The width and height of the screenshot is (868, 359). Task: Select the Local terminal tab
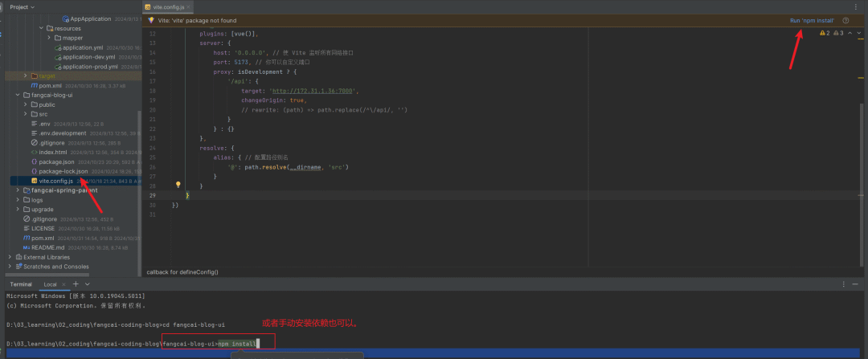(50, 284)
